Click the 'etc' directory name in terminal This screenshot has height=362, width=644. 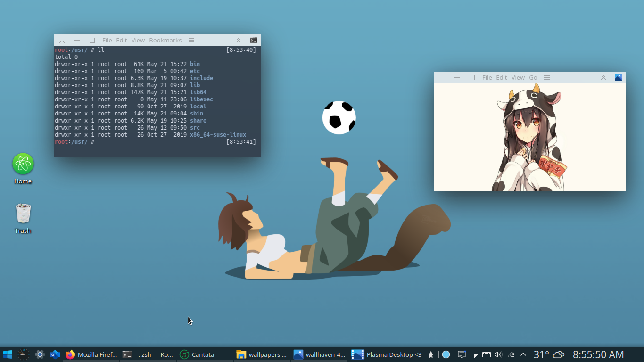[195, 71]
